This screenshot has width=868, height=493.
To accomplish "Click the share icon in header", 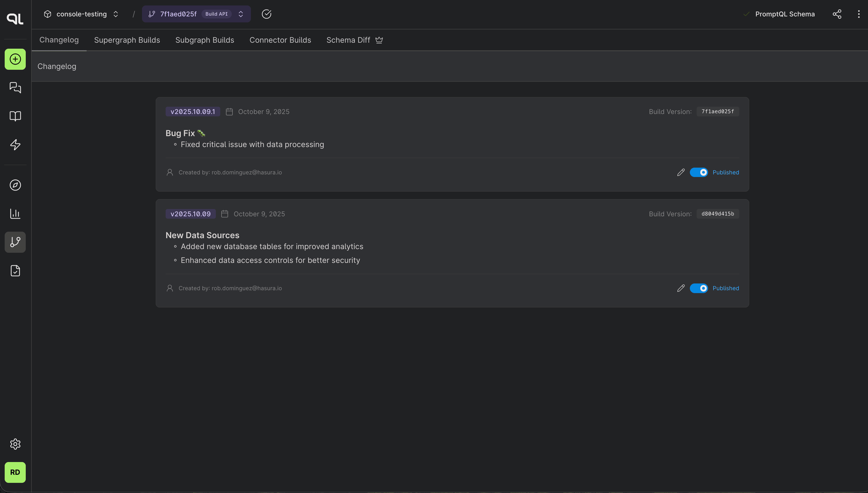I will coord(837,14).
